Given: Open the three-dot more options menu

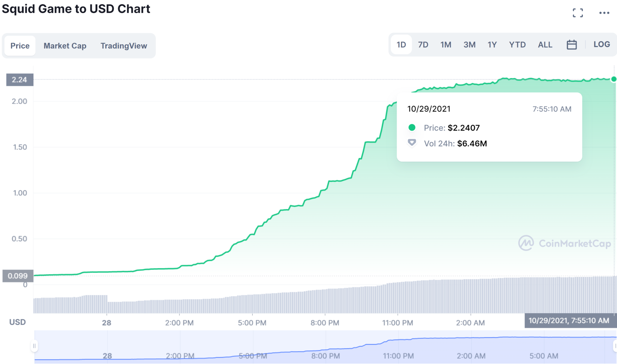Looking at the screenshot, I should pyautogui.click(x=604, y=13).
